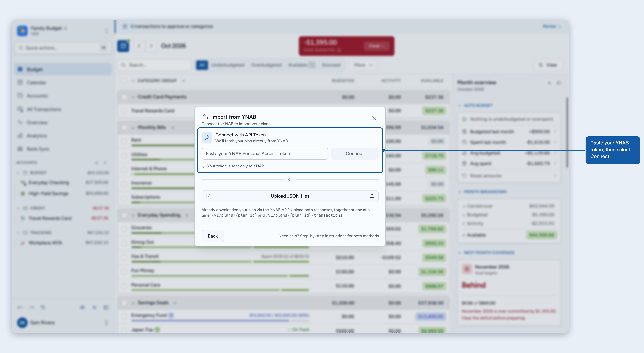644x353 pixels.
Task: Open the View options button
Action: point(548,65)
